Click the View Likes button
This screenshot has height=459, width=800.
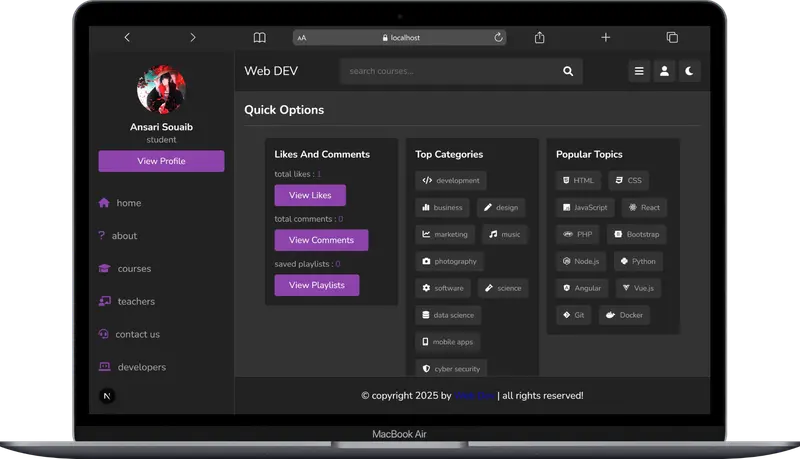(x=310, y=195)
